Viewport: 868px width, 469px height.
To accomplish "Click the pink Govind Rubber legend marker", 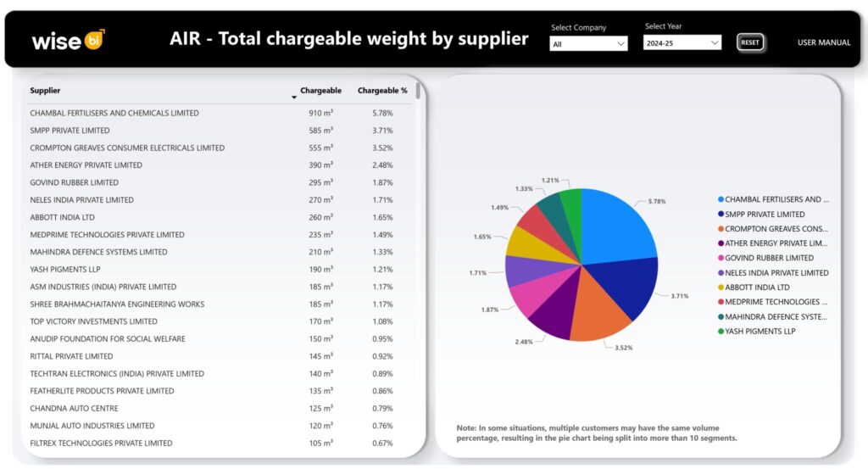I will 721,258.
